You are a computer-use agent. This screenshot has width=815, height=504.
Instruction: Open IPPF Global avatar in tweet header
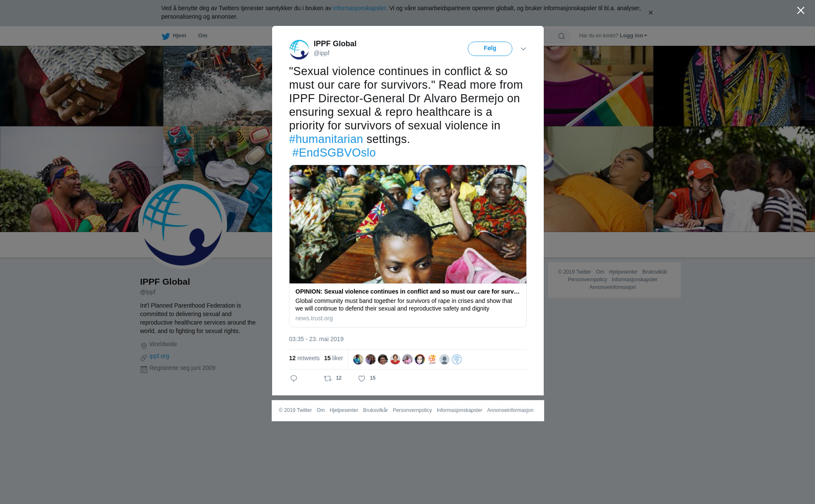pos(299,49)
